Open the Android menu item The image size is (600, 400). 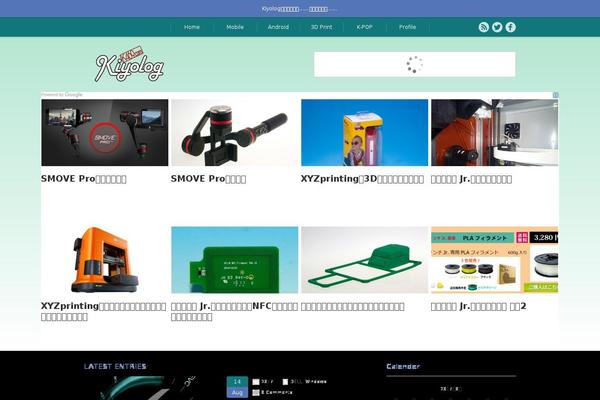pyautogui.click(x=278, y=27)
